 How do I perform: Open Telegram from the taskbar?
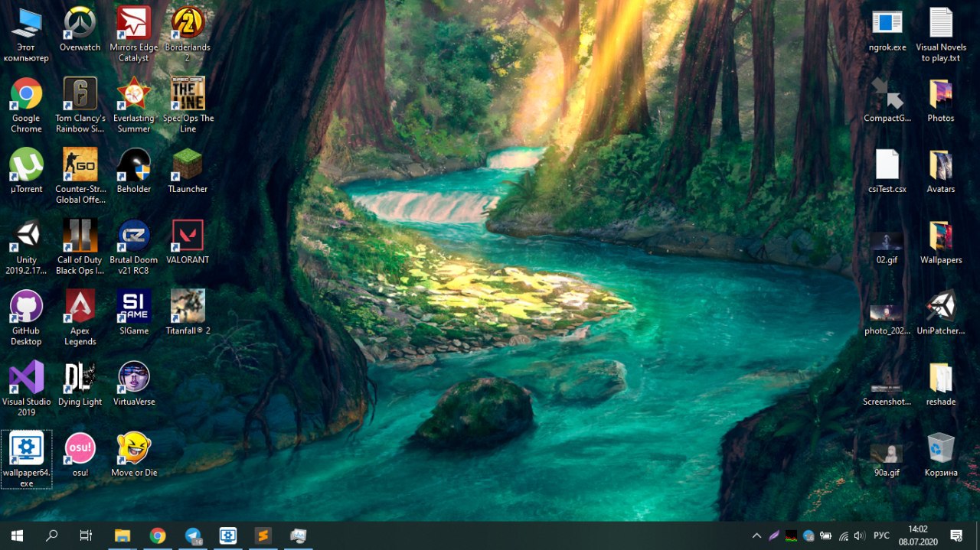pos(193,535)
